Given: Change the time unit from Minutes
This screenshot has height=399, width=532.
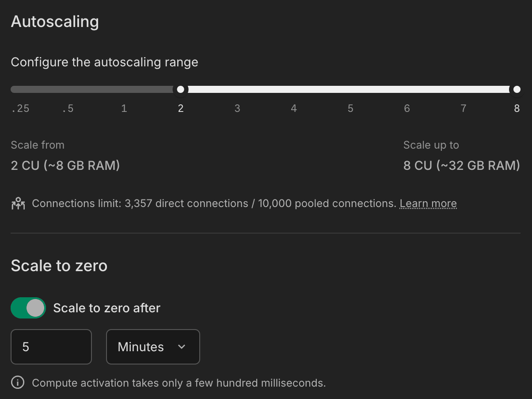Looking at the screenshot, I should [x=153, y=347].
